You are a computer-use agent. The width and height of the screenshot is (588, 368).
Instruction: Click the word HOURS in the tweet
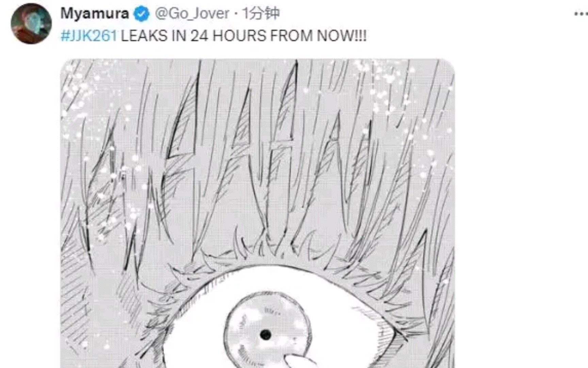coord(239,36)
